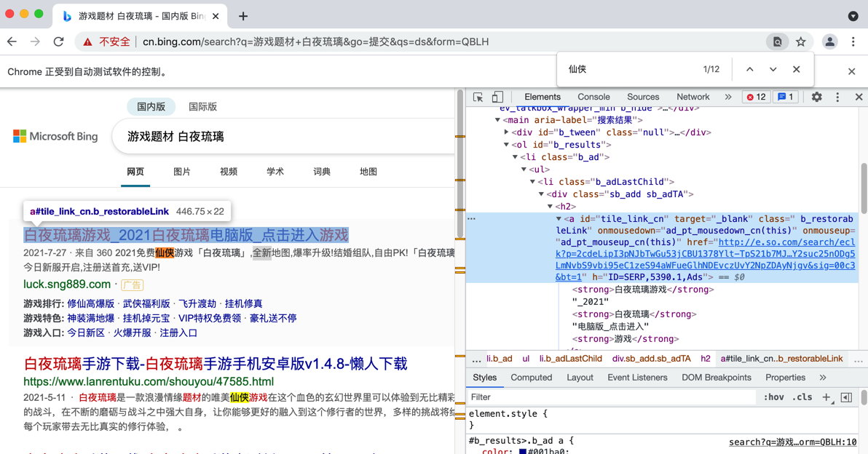Image resolution: width=868 pixels, height=454 pixels.
Task: Show more DevTools tabs chevron
Action: 728,97
